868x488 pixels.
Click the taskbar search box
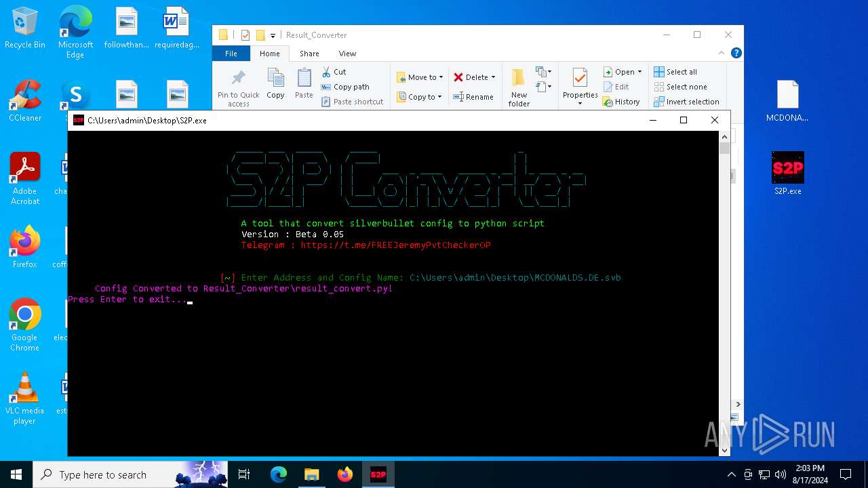130,474
